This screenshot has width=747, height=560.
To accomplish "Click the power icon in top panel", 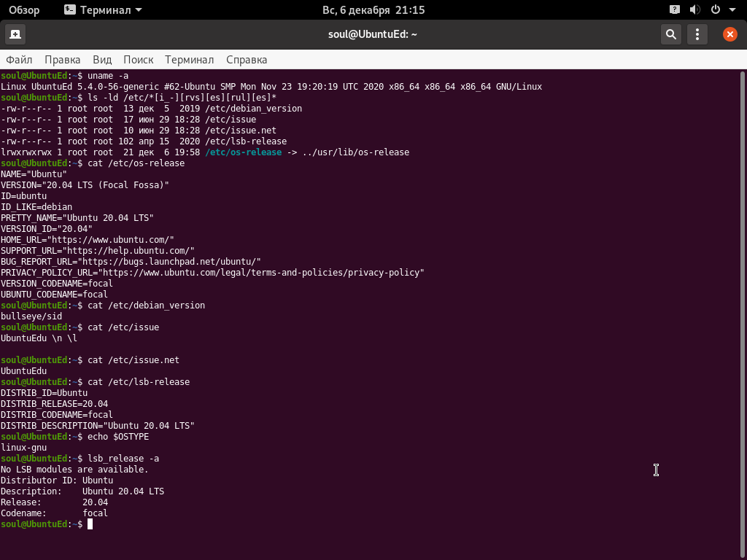I will [x=716, y=9].
